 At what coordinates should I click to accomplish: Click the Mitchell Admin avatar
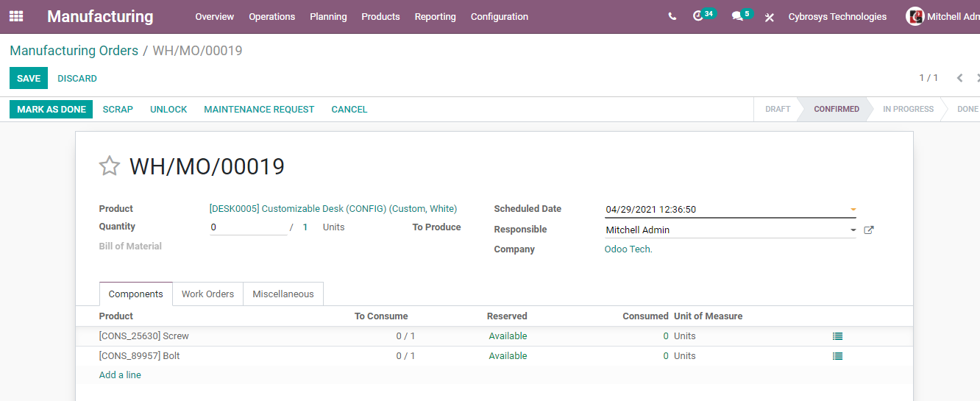pos(915,16)
